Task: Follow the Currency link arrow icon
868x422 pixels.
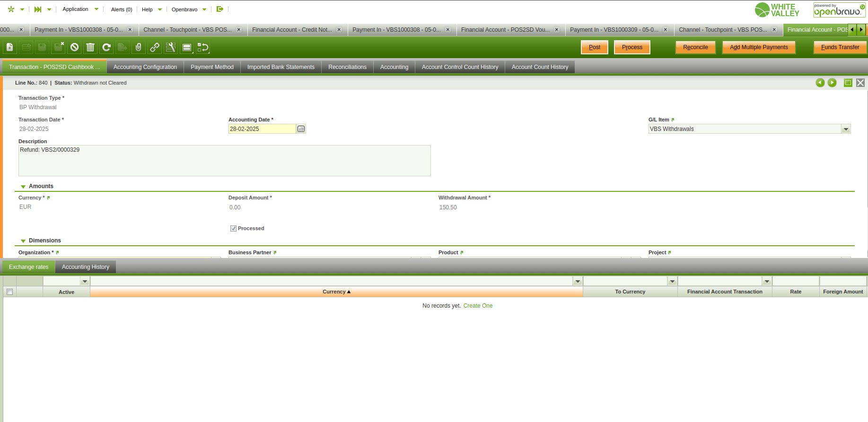Action: tap(48, 198)
